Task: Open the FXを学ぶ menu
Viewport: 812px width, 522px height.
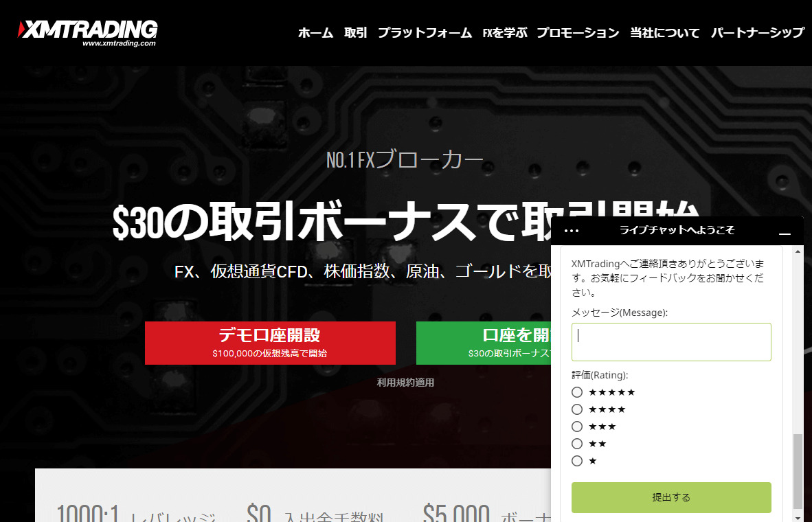Action: point(504,33)
